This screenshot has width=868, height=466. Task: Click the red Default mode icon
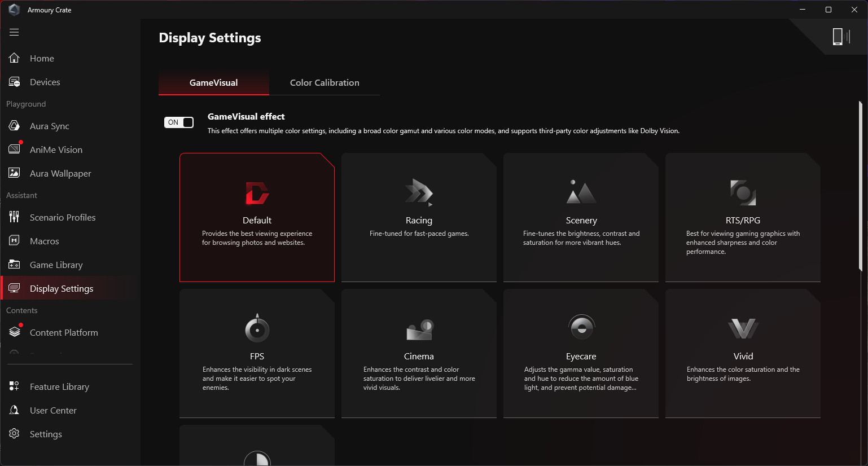(257, 193)
